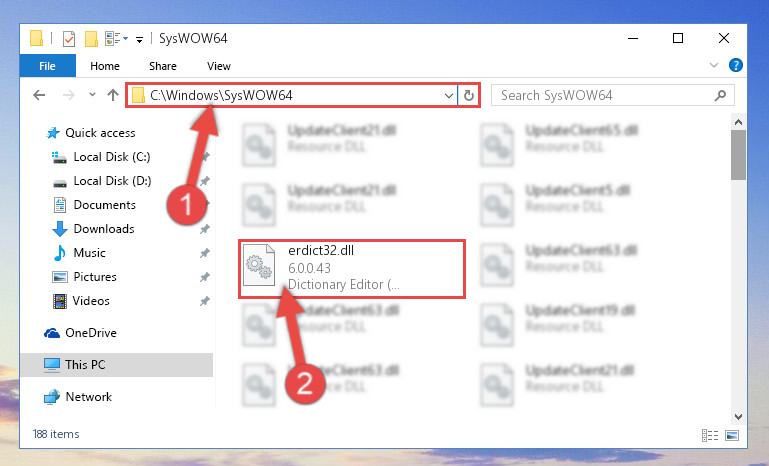This screenshot has width=769, height=466.
Task: Refresh the SysWOW64 folder view
Action: (469, 95)
